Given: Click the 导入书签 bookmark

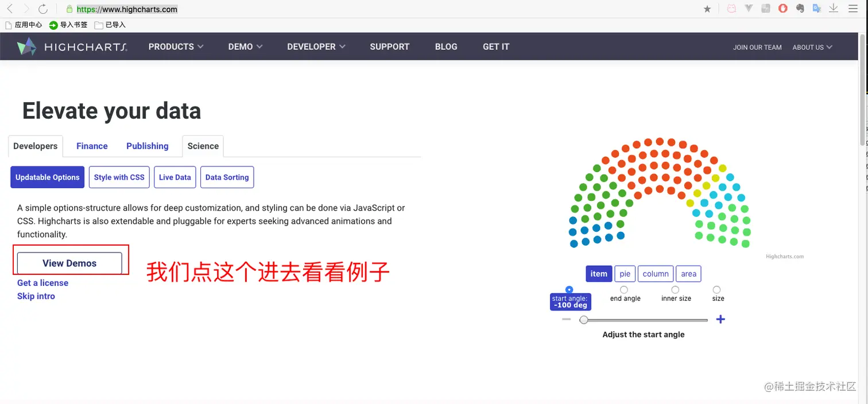Looking at the screenshot, I should pos(68,25).
